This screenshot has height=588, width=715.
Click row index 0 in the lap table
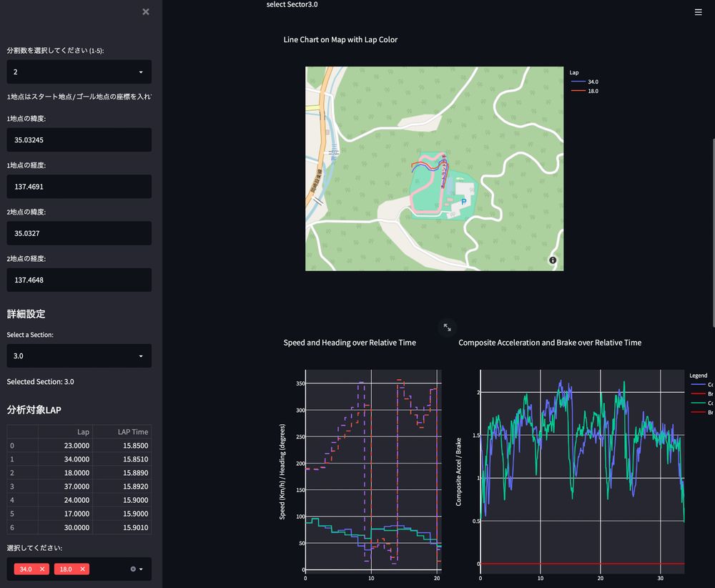(22, 445)
